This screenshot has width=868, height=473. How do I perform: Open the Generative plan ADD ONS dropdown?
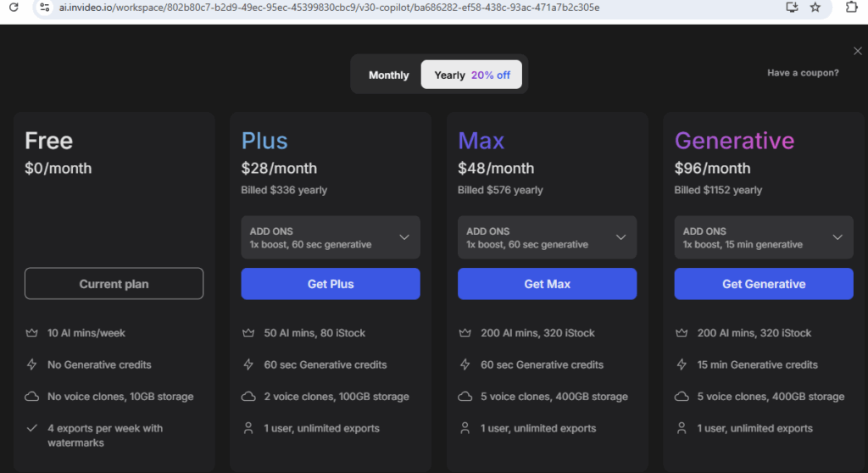(764, 237)
